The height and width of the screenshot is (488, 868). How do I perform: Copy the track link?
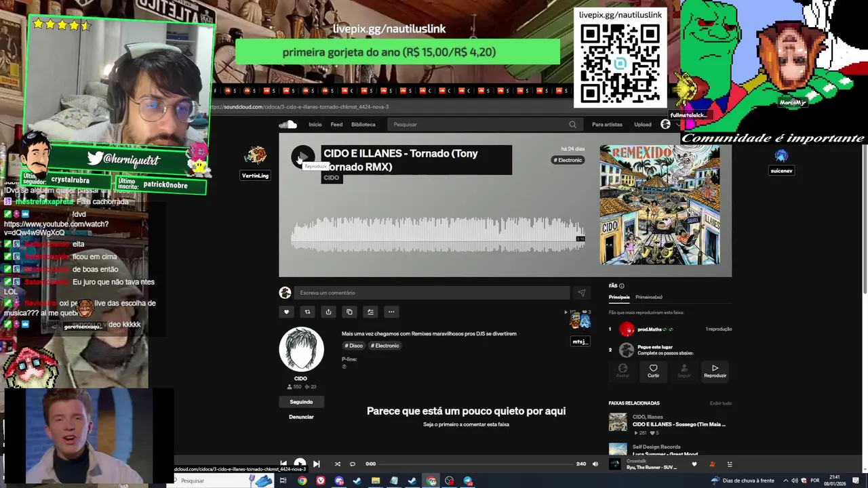[x=349, y=312]
